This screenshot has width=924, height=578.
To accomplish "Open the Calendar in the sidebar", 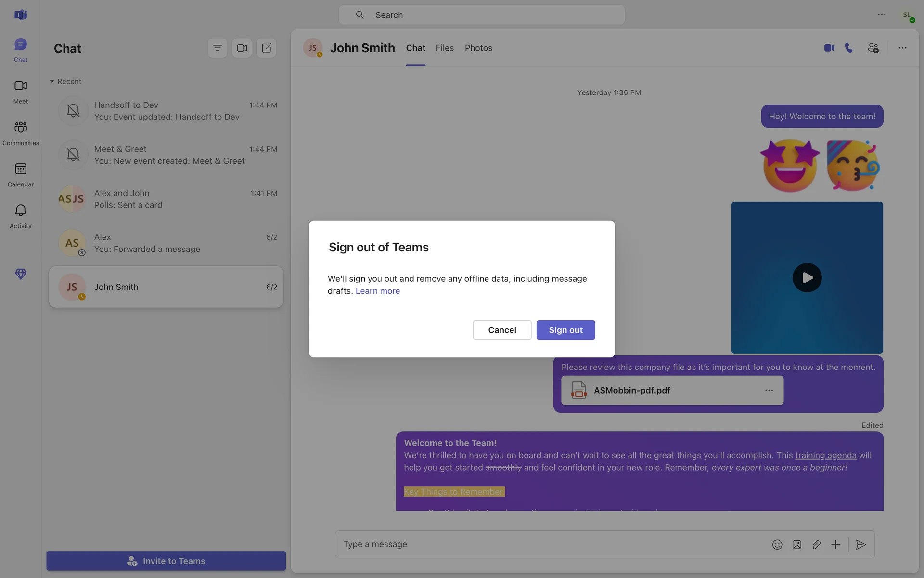I will coord(21,174).
